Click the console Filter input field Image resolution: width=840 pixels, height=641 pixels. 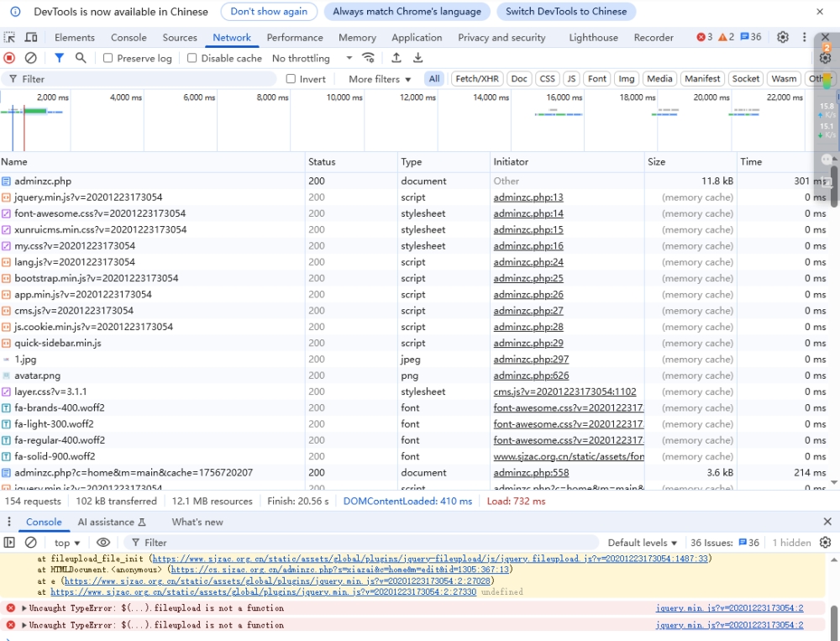click(x=361, y=543)
